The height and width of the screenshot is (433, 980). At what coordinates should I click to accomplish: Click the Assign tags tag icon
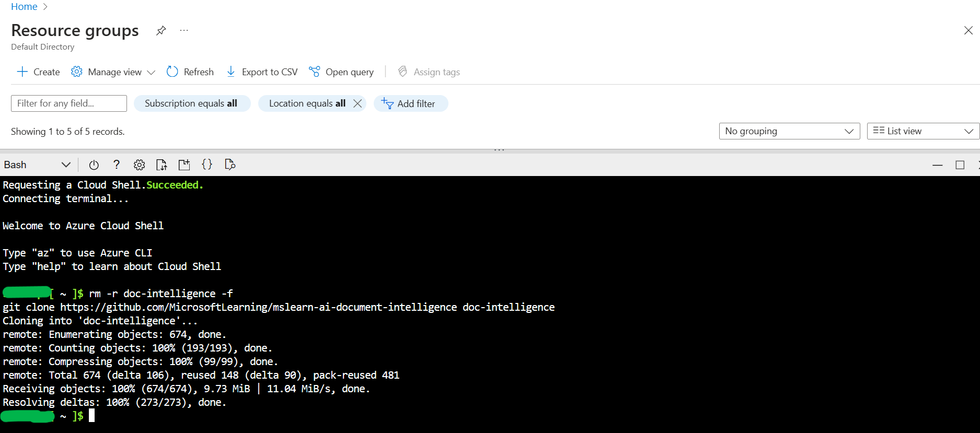tap(402, 72)
